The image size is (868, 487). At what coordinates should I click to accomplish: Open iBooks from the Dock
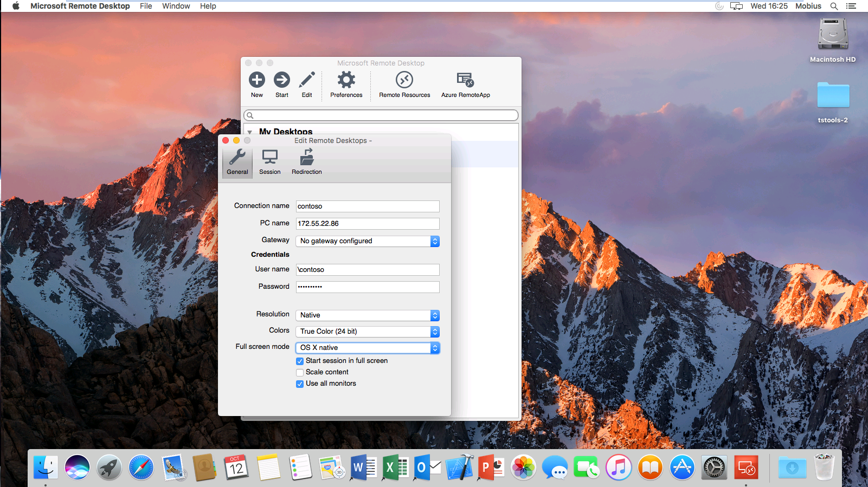click(x=650, y=467)
